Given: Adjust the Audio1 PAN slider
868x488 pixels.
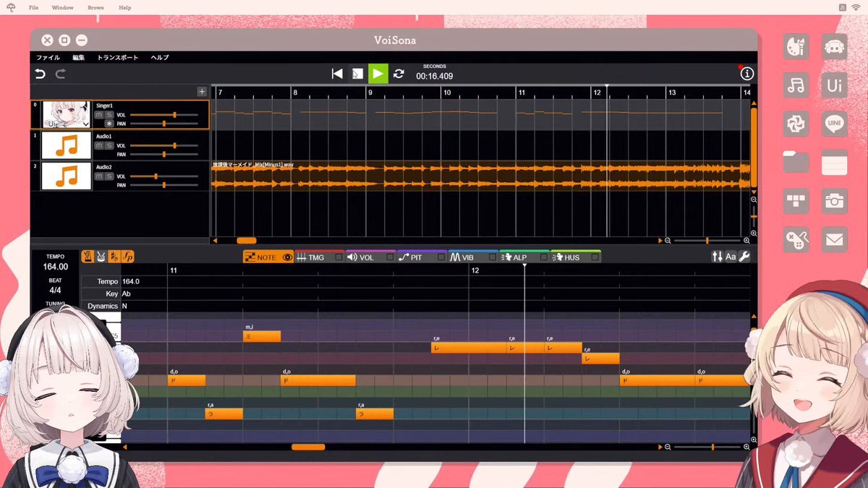Looking at the screenshot, I should click(163, 154).
